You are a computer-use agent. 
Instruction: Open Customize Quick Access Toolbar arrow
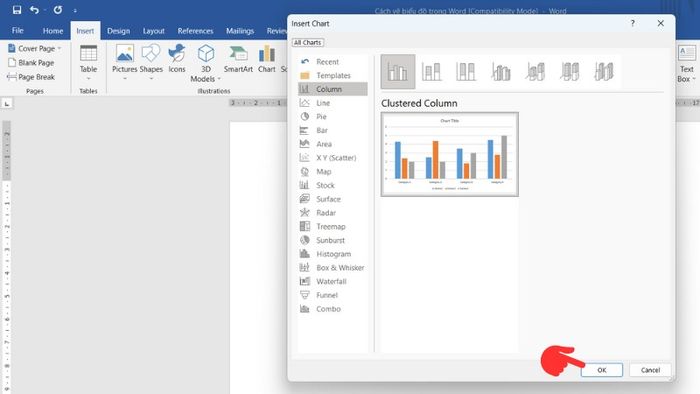(75, 10)
